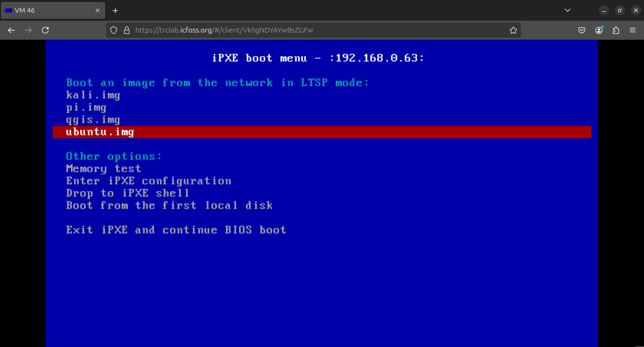Select Exit iPXE and continue BIOS boot
The image size is (644, 347).
[x=176, y=230]
